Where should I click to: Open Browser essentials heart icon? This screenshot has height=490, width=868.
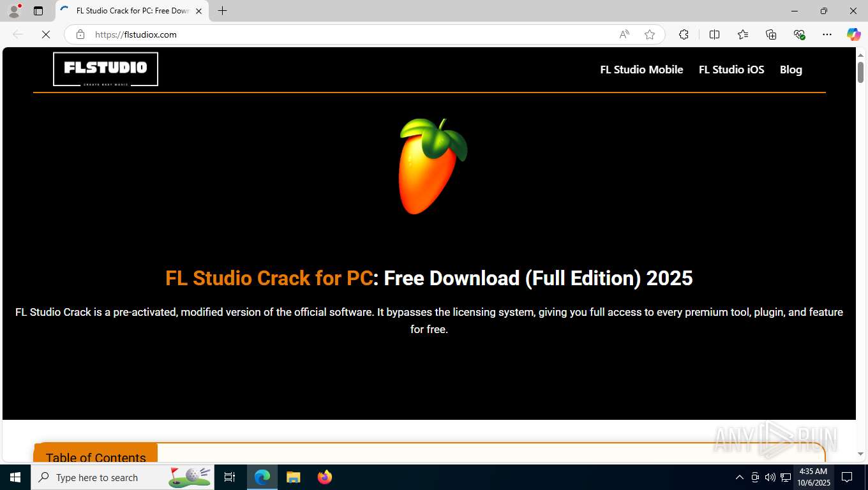pyautogui.click(x=799, y=34)
